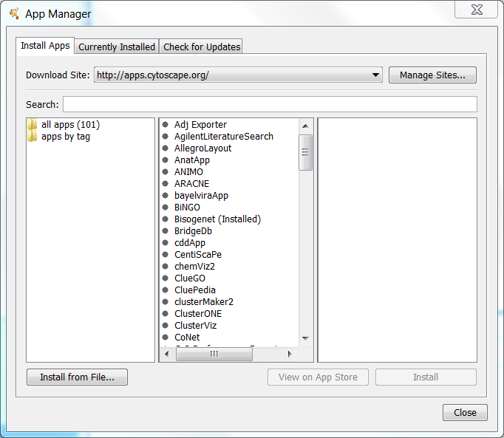Click the bullet icon next to CentiScaPe
The width and height of the screenshot is (504, 438).
pyautogui.click(x=166, y=255)
